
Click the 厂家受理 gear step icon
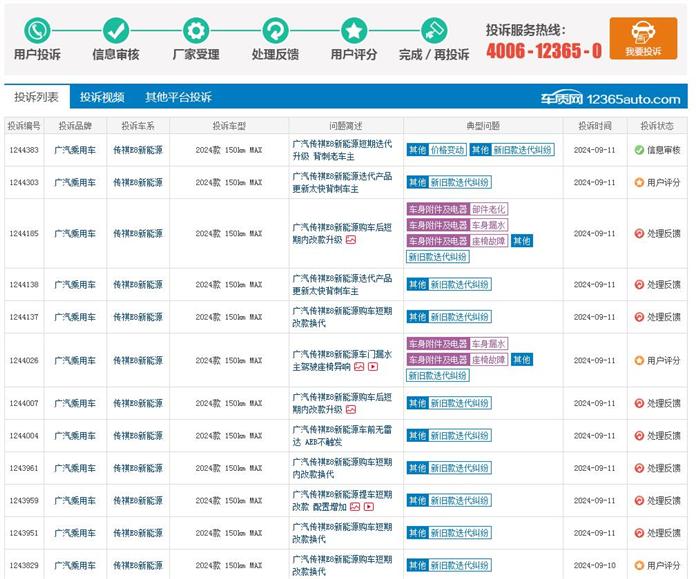coord(196,30)
